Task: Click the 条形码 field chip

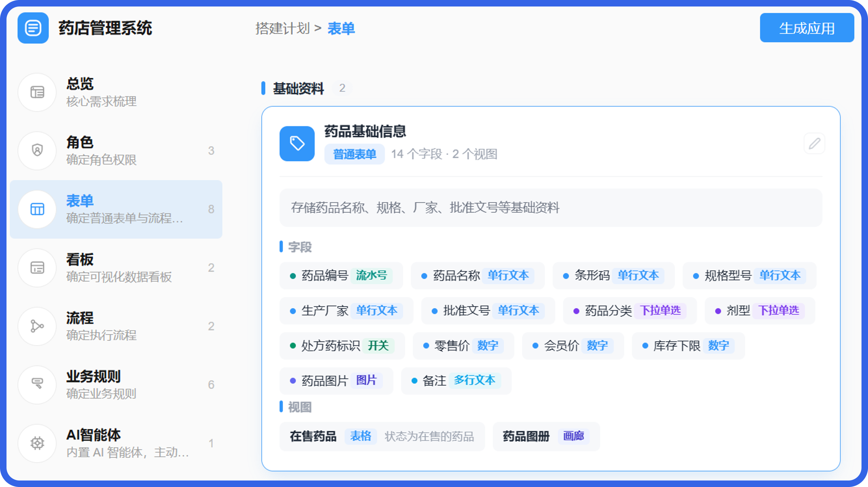Action: click(x=613, y=275)
